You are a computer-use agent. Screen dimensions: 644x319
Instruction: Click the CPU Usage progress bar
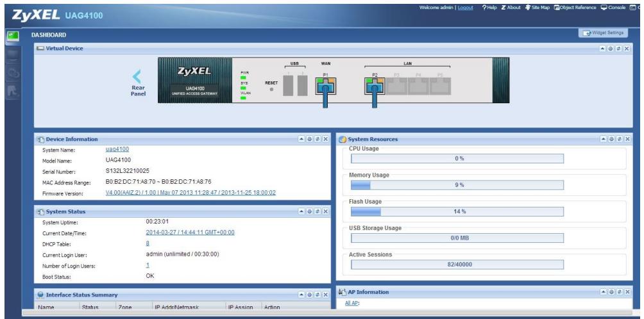457,159
